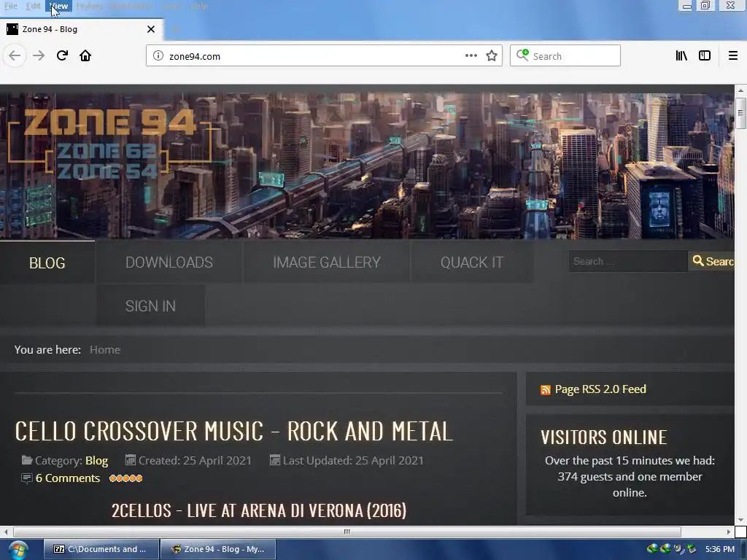Open the 6 Comments link
This screenshot has width=747, height=560.
tap(68, 478)
